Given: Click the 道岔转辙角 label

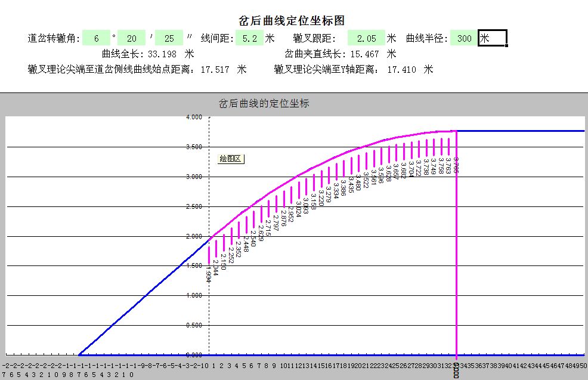Looking at the screenshot, I should point(54,38).
